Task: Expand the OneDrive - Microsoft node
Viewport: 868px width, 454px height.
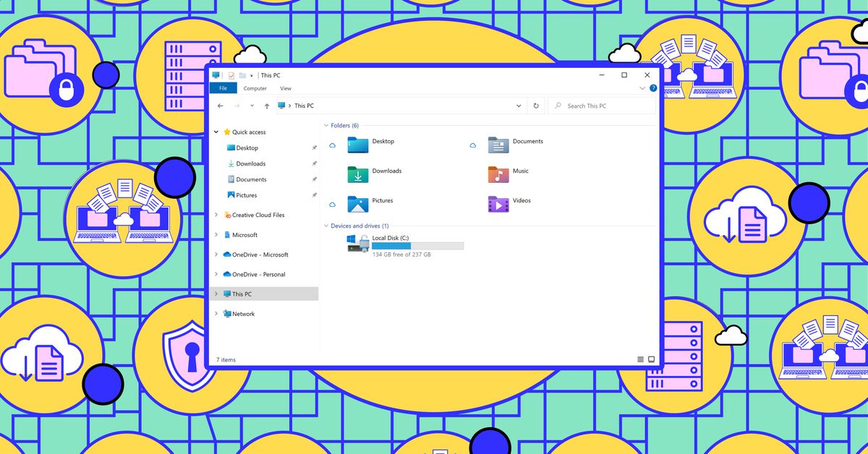Action: coord(216,254)
